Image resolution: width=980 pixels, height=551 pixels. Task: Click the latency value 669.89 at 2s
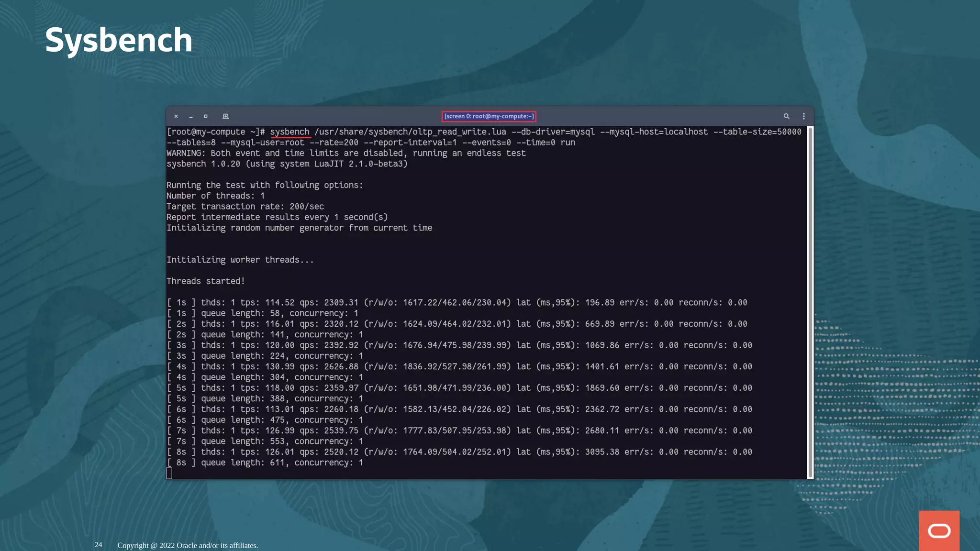click(600, 324)
